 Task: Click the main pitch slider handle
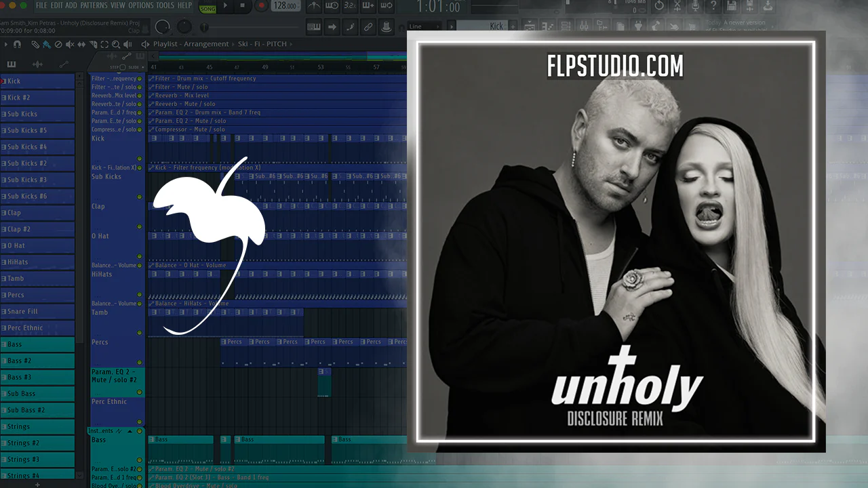click(x=203, y=27)
